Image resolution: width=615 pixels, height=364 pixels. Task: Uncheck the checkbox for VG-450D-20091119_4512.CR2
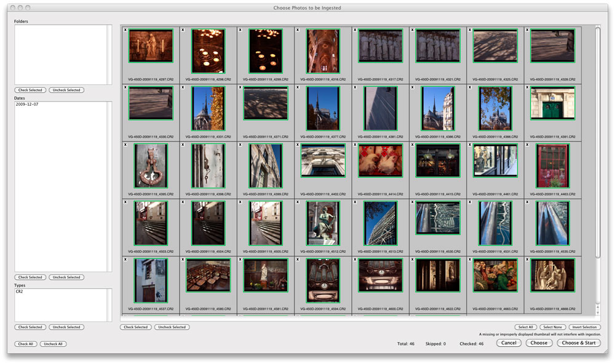[298, 202]
